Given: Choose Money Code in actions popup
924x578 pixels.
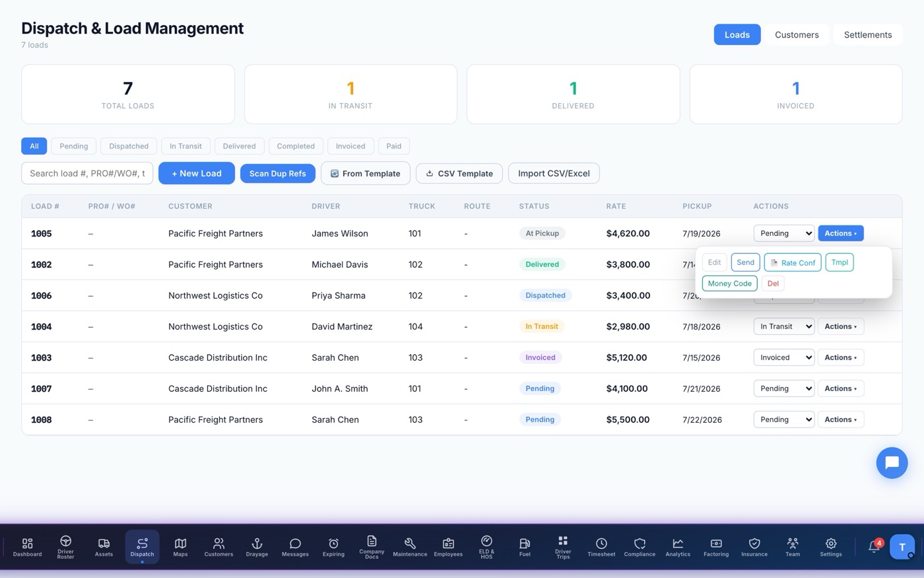Looking at the screenshot, I should point(730,283).
